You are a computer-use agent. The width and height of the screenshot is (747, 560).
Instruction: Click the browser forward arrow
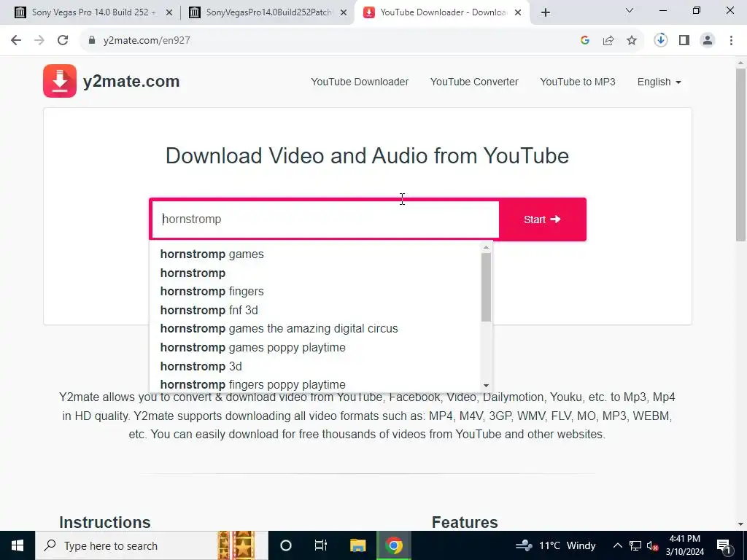coord(39,41)
